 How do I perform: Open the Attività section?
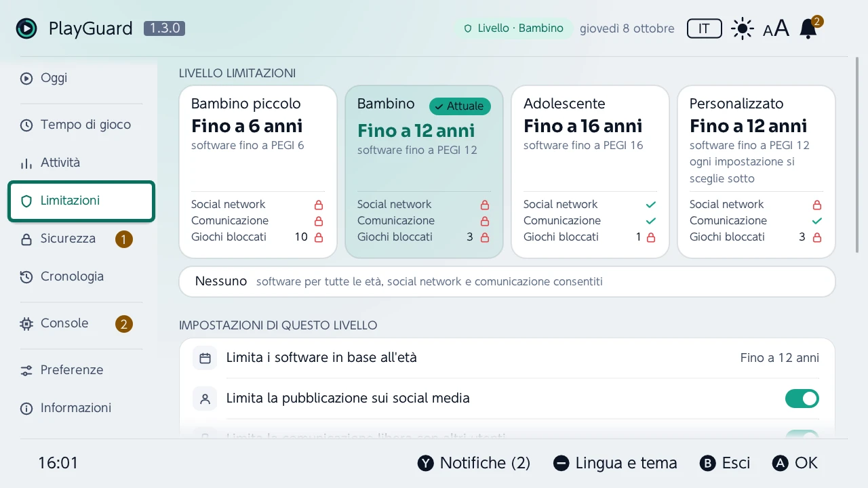[x=81, y=163]
